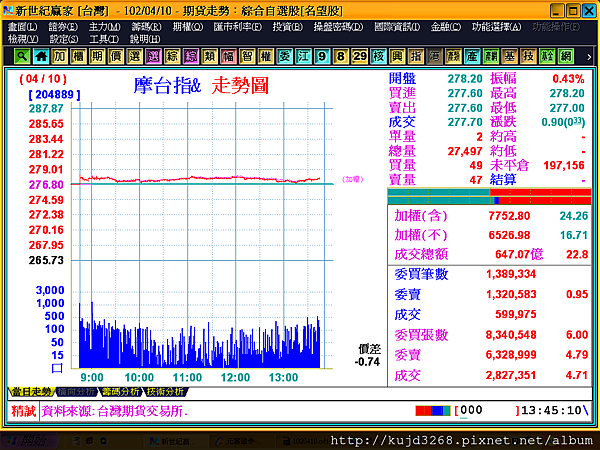Open the 期權(O) menu
Screen dimensions: 600x450
pyautogui.click(x=188, y=27)
